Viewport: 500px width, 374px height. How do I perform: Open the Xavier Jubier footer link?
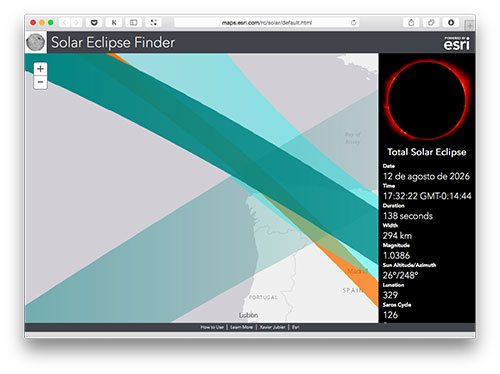(x=272, y=327)
